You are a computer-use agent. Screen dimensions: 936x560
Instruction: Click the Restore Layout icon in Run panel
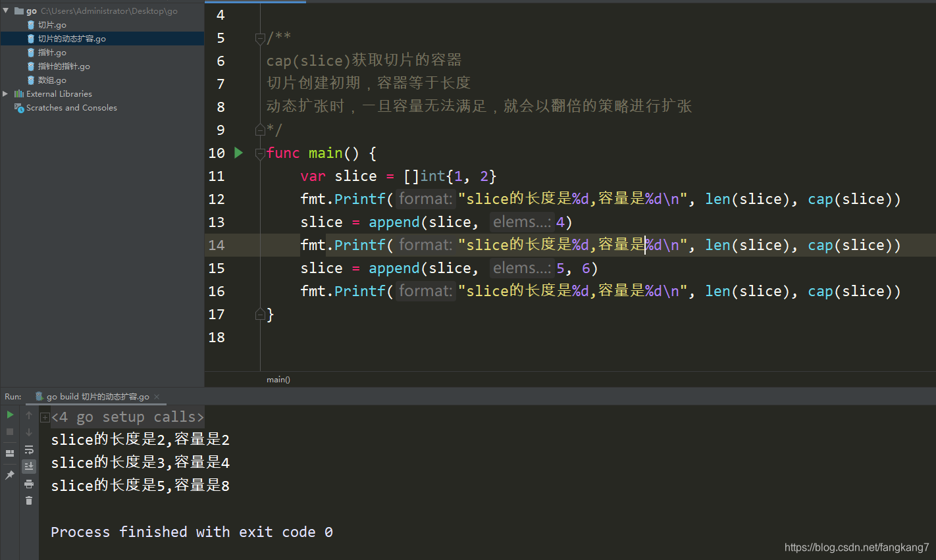click(10, 453)
